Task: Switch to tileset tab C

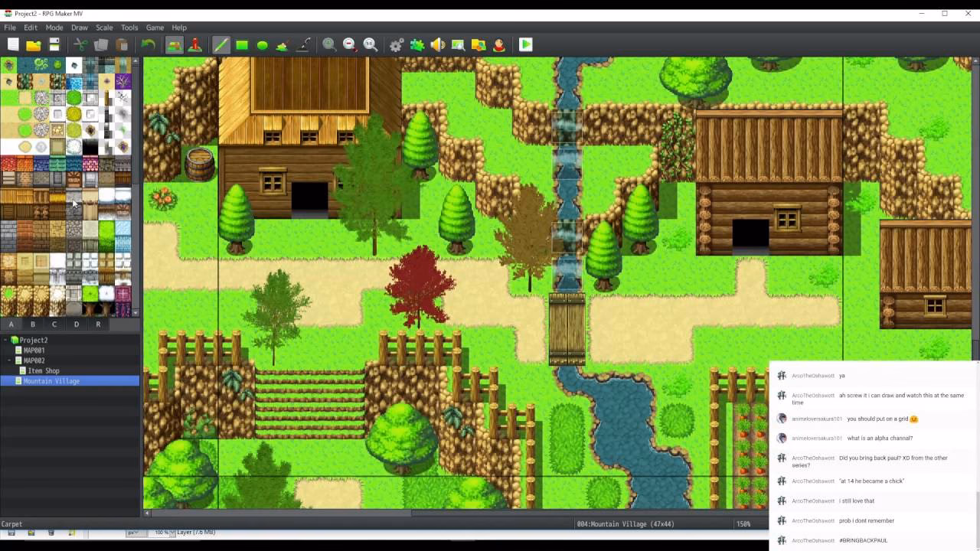Action: [54, 324]
